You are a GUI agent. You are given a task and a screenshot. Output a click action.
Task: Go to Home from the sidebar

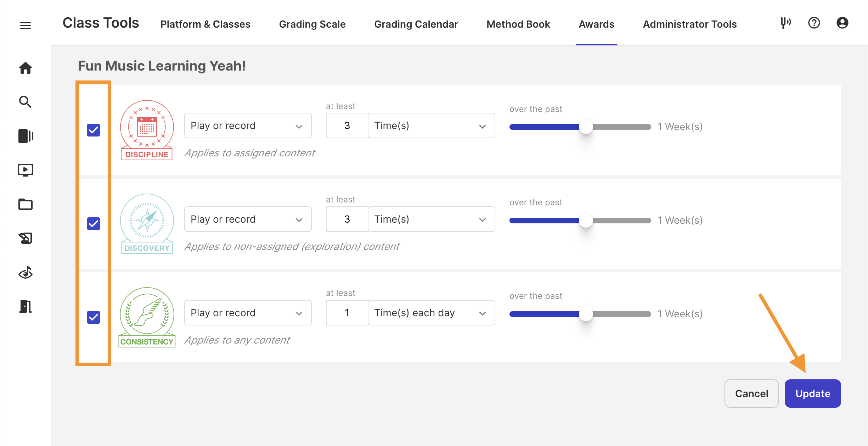tap(26, 68)
